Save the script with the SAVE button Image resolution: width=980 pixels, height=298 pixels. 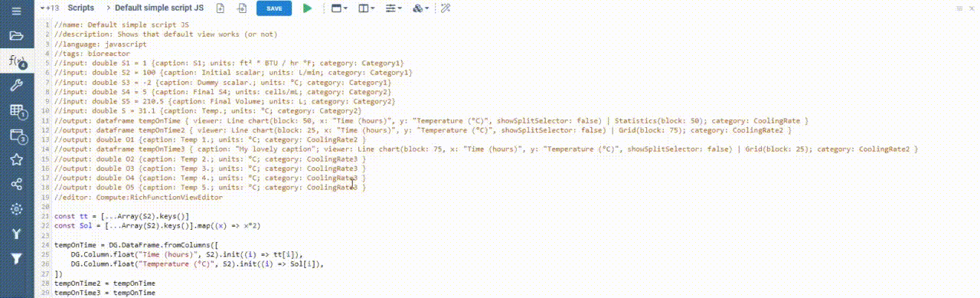(x=274, y=8)
